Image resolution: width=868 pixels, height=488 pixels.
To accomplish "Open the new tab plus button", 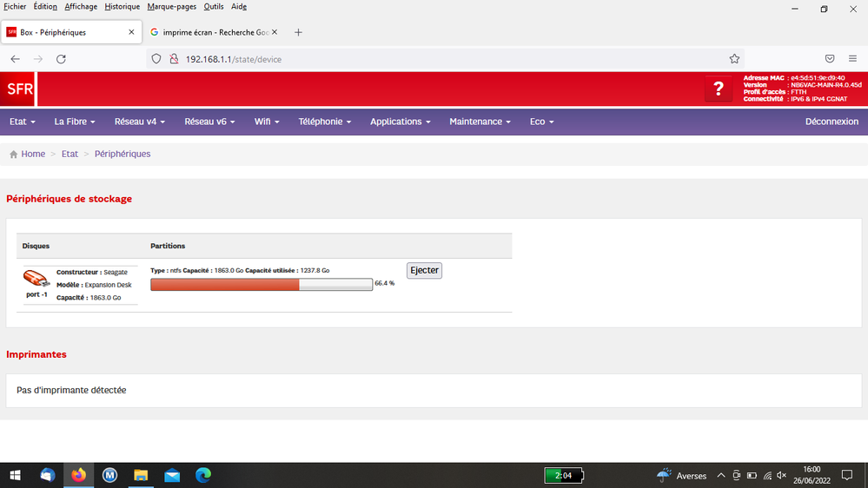I will pyautogui.click(x=298, y=32).
